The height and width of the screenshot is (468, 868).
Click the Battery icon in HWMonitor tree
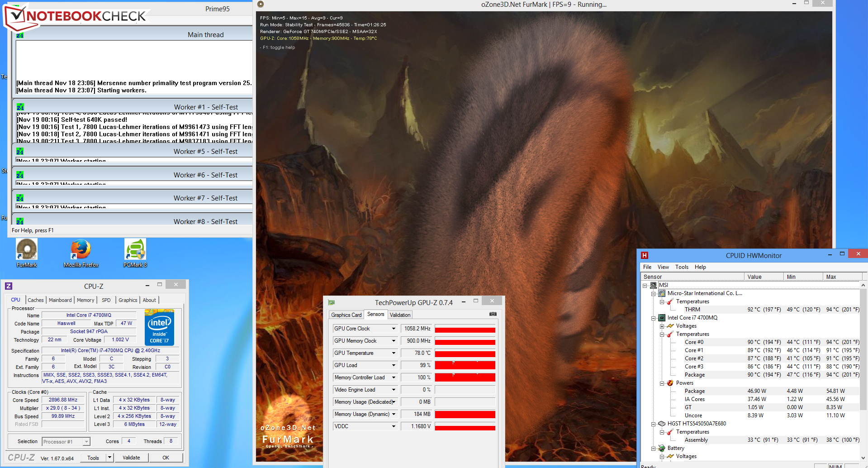[x=662, y=448]
